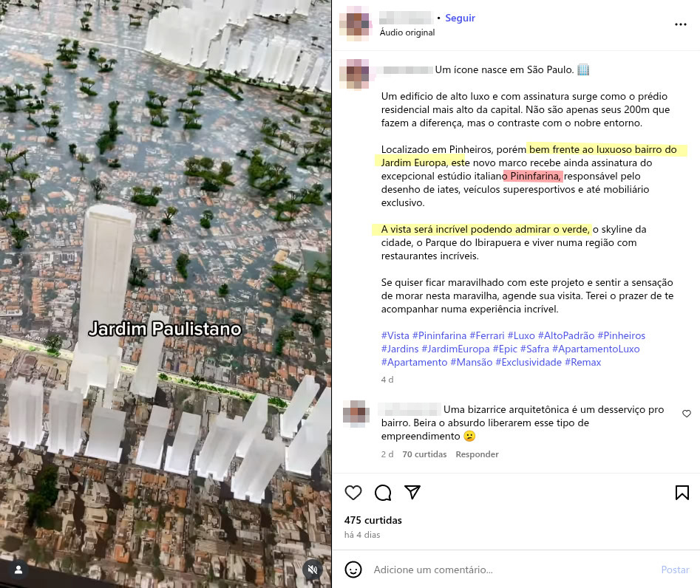Submit the comment with the Postar button
Viewport: 700px width, 588px height.
tap(675, 570)
